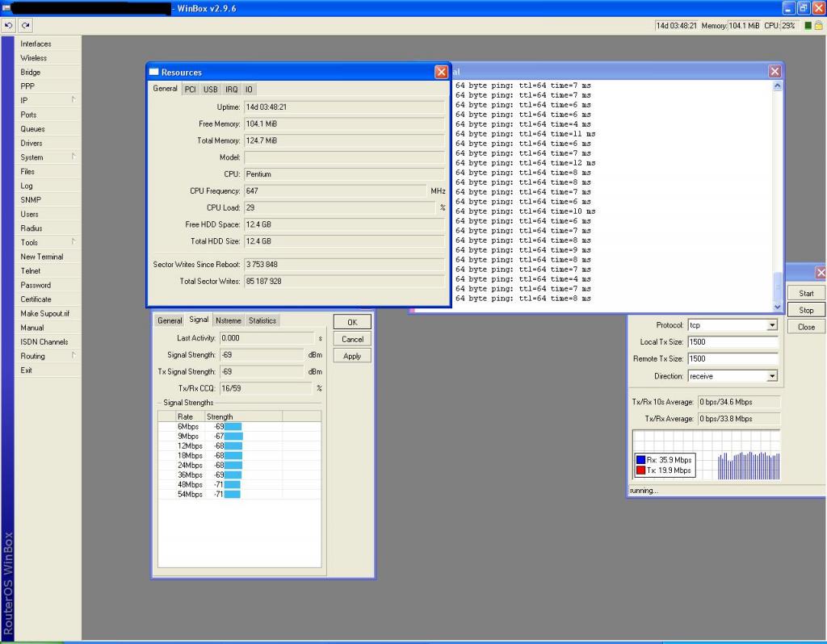Image resolution: width=827 pixels, height=644 pixels.
Task: Open the Wireless menu item
Action: (x=34, y=58)
